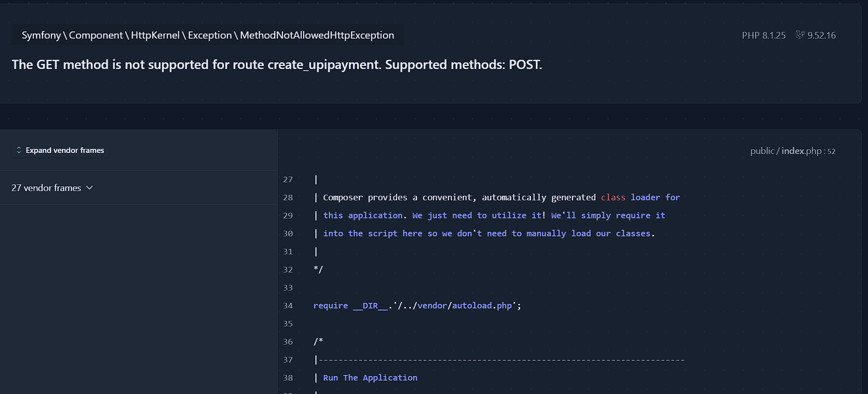
Task: Expand the 27 vendor frames chevron
Action: point(90,188)
